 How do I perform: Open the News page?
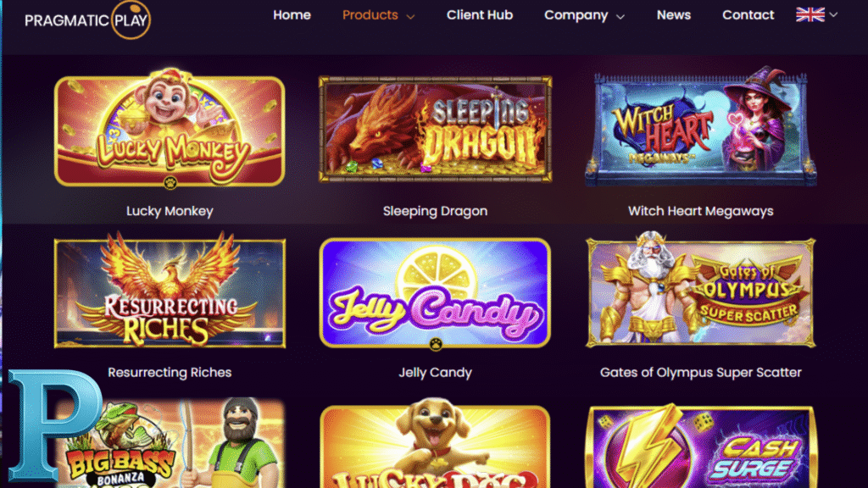674,15
